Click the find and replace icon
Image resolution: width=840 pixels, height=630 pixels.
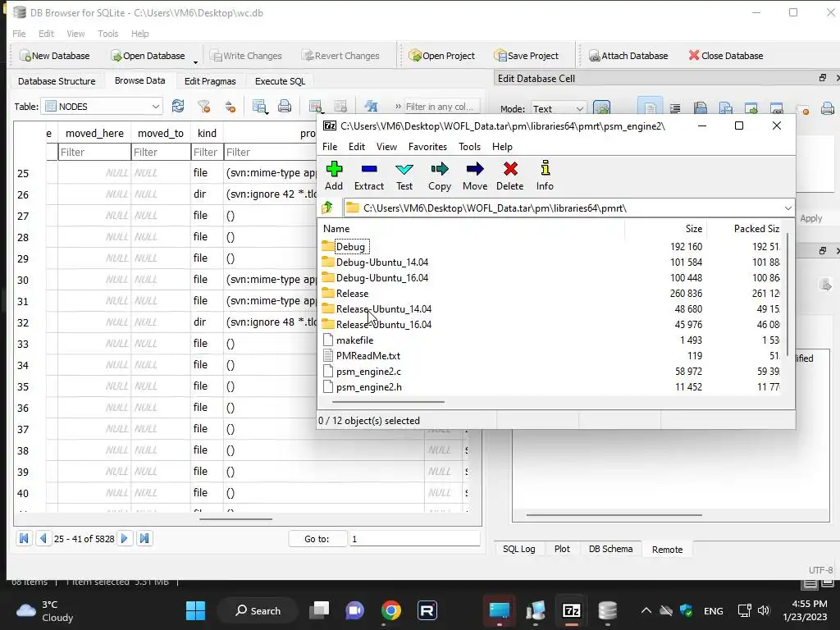pyautogui.click(x=371, y=106)
